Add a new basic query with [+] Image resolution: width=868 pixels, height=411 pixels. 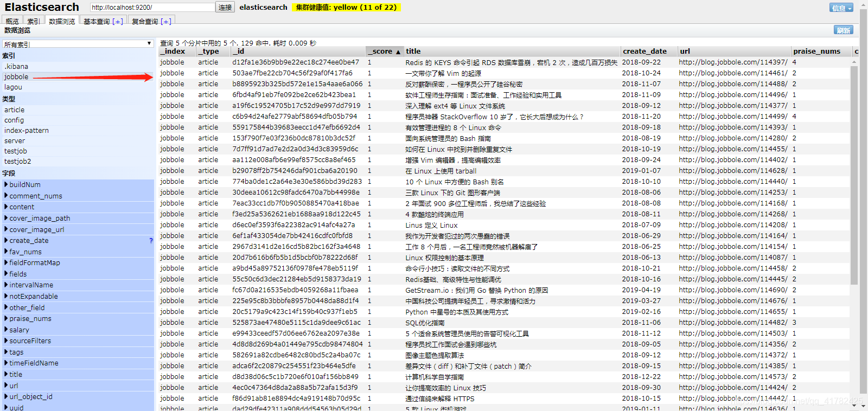(x=117, y=22)
